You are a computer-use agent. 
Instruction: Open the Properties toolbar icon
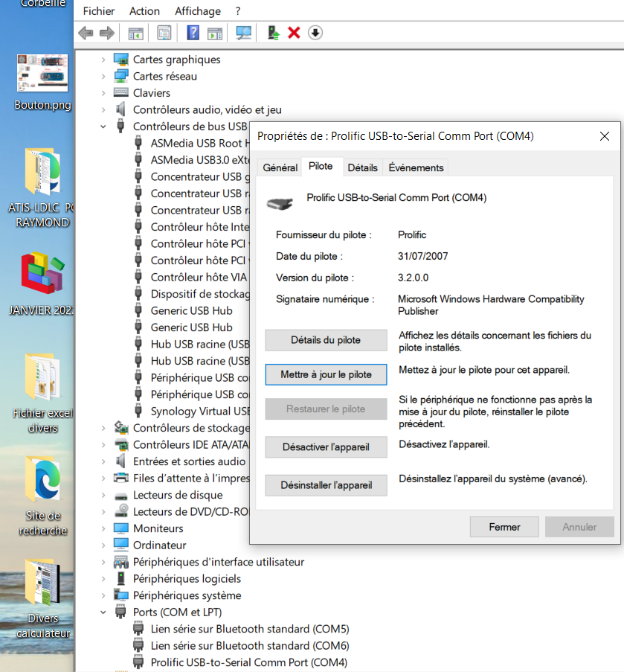[x=164, y=33]
